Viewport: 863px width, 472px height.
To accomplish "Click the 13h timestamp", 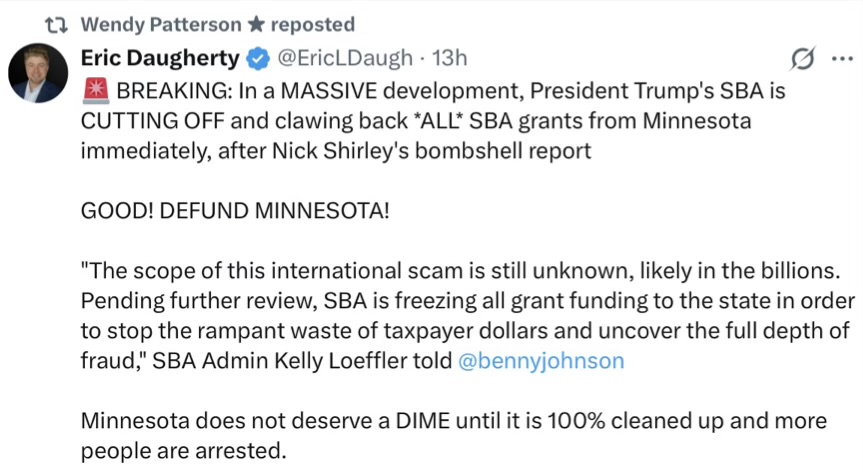I will [x=445, y=58].
